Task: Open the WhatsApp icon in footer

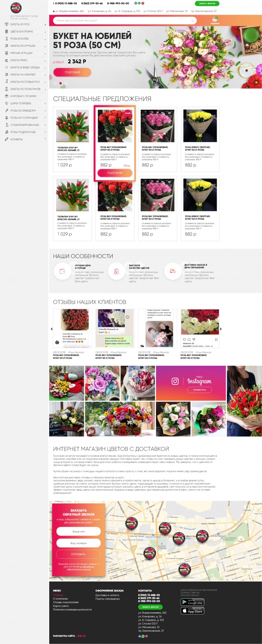Action: pyautogui.click(x=143, y=636)
